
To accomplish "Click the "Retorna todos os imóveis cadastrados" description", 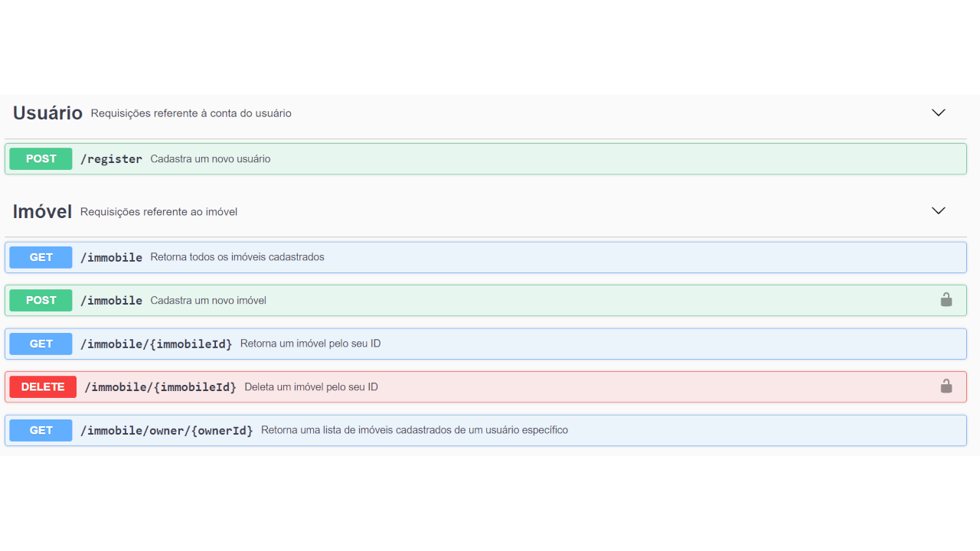I will pos(237,257).
